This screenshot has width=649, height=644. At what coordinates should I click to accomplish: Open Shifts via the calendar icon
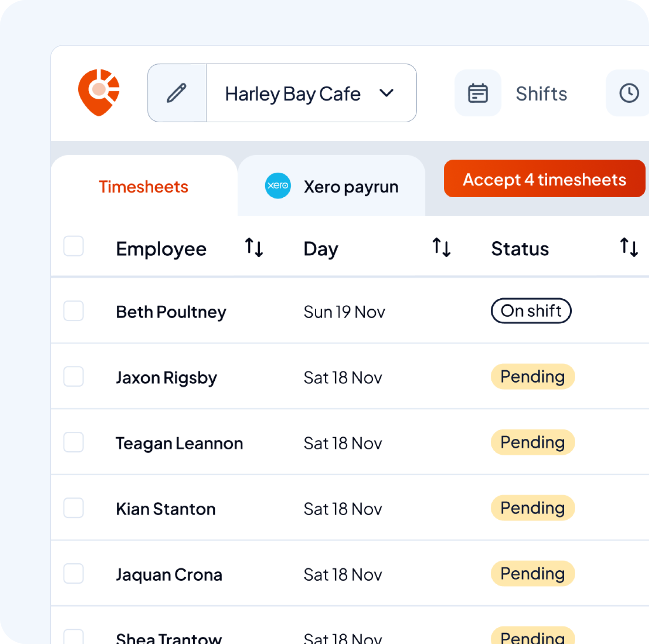tap(478, 93)
